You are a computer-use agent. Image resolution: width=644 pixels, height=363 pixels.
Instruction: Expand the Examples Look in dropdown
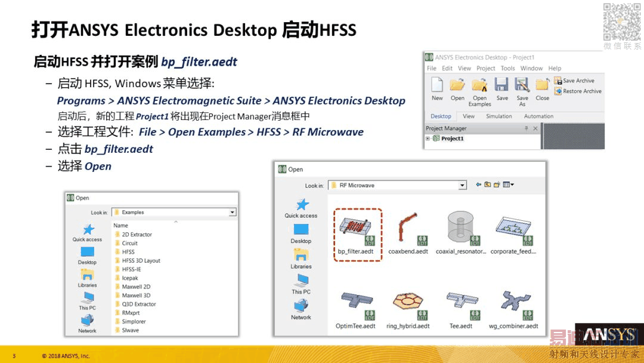pos(233,212)
